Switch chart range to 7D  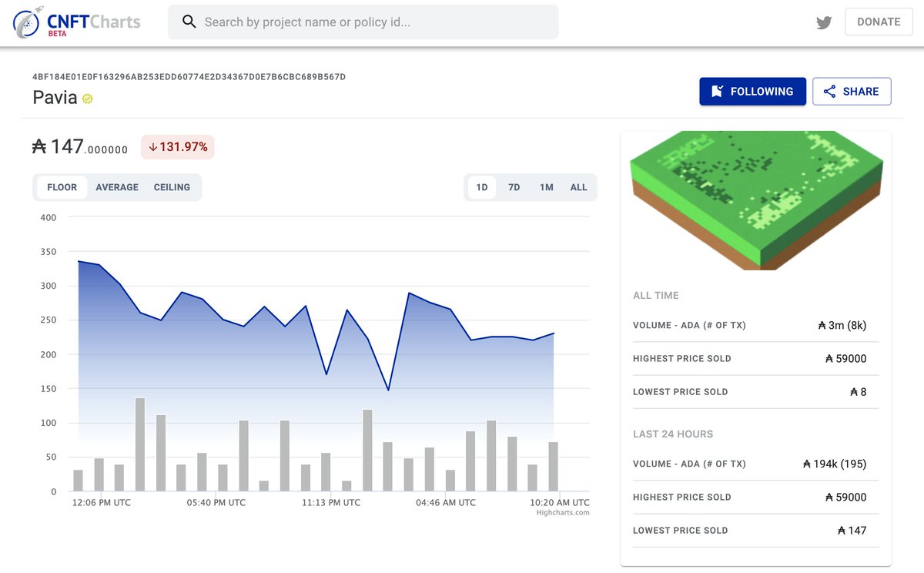tap(514, 187)
